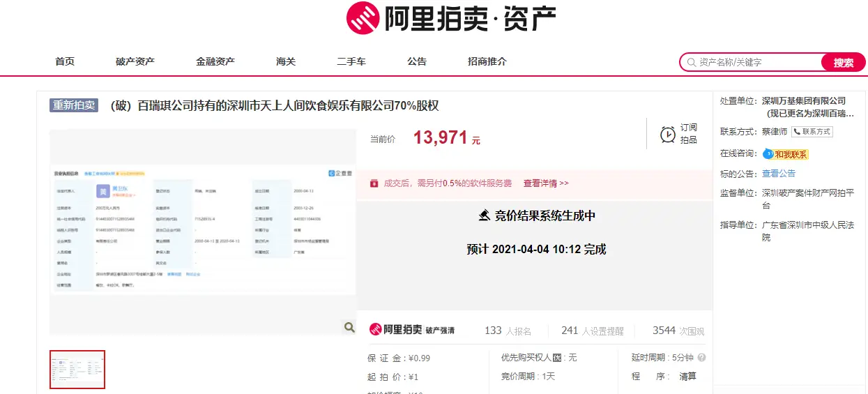Click the 优先购买权人 info icon
Image resolution: width=868 pixels, height=394 pixels.
(558, 358)
